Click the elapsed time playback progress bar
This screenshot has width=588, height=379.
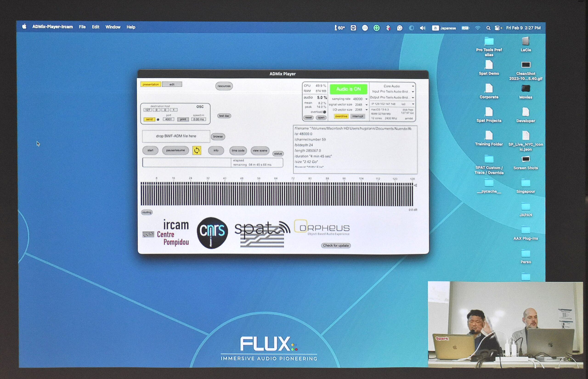click(x=212, y=163)
